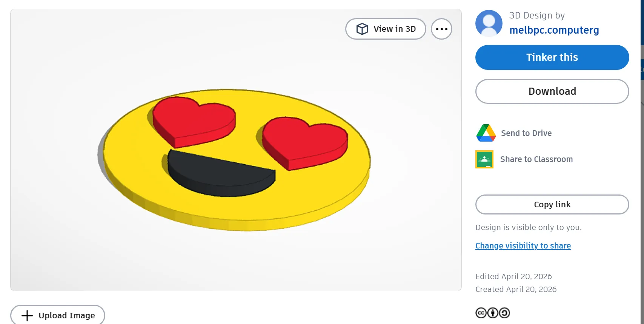The width and height of the screenshot is (644, 324).
Task: Click the Creative Commons CC icon
Action: pyautogui.click(x=481, y=313)
